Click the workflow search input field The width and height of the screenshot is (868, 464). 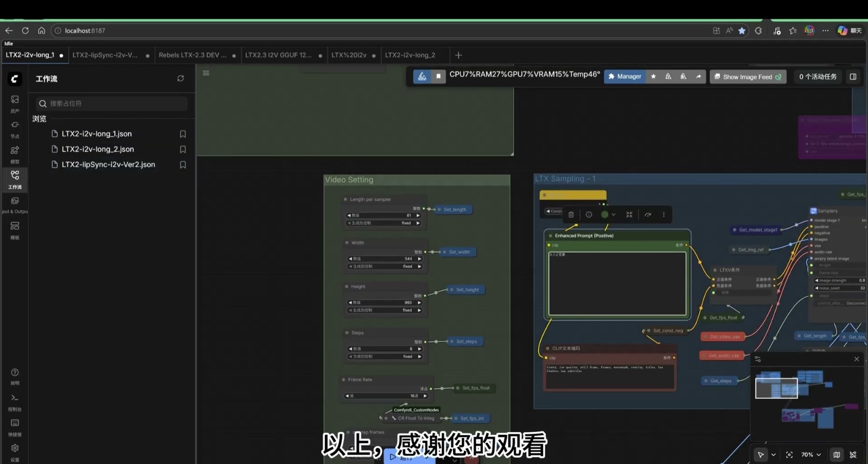114,104
